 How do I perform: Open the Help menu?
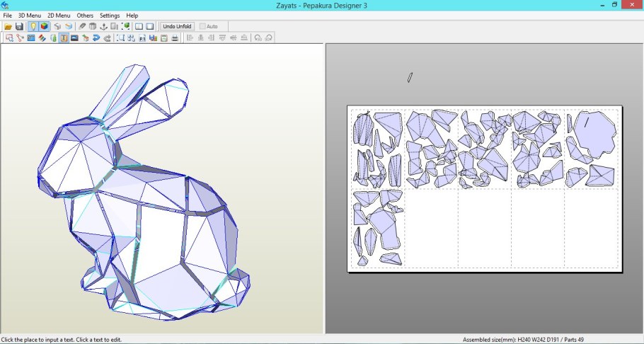[x=132, y=15]
